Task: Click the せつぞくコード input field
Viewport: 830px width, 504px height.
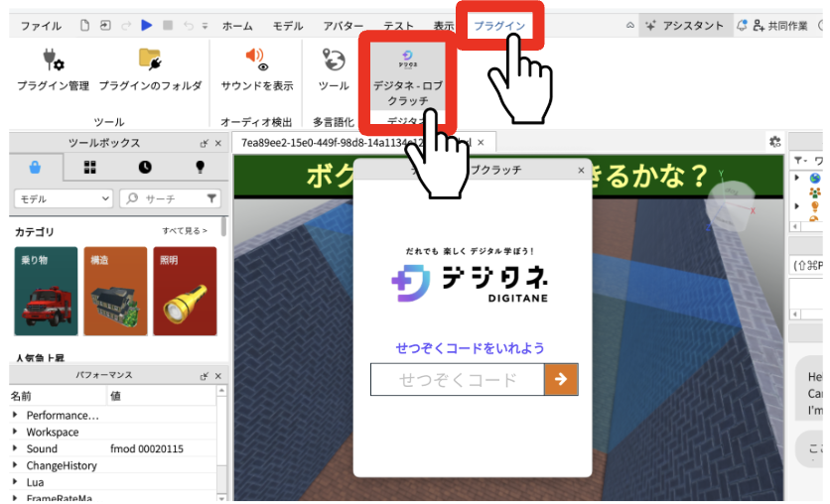Action: pyautogui.click(x=458, y=379)
